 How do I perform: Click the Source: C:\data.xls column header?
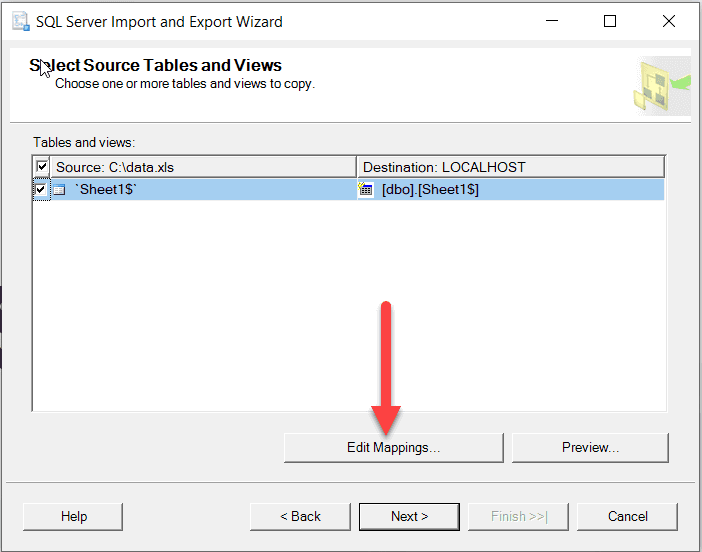[x=200, y=167]
